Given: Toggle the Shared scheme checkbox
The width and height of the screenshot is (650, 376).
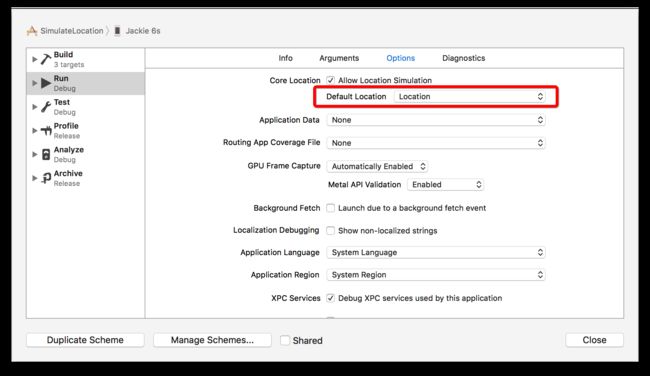Looking at the screenshot, I should 285,340.
